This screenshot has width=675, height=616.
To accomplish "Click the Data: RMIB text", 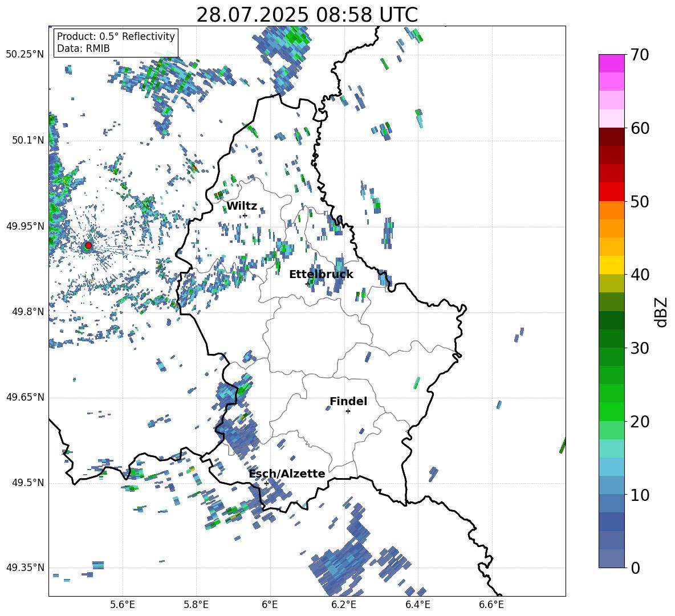I will (83, 48).
